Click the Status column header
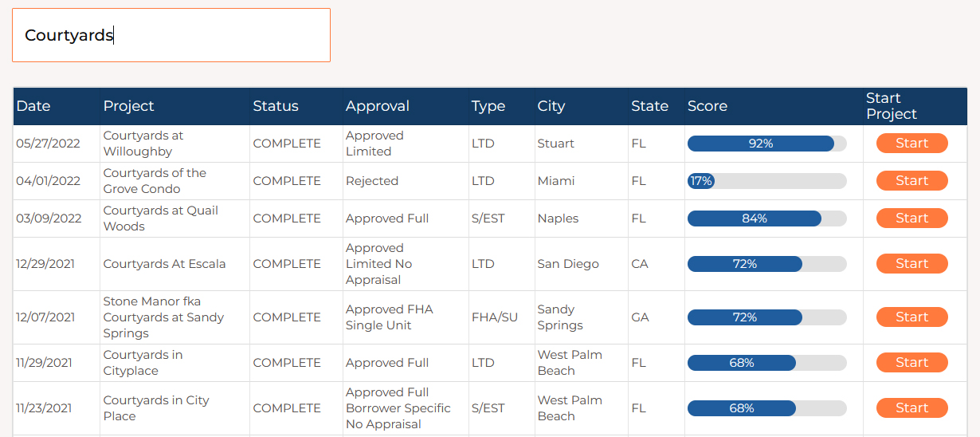 point(276,106)
